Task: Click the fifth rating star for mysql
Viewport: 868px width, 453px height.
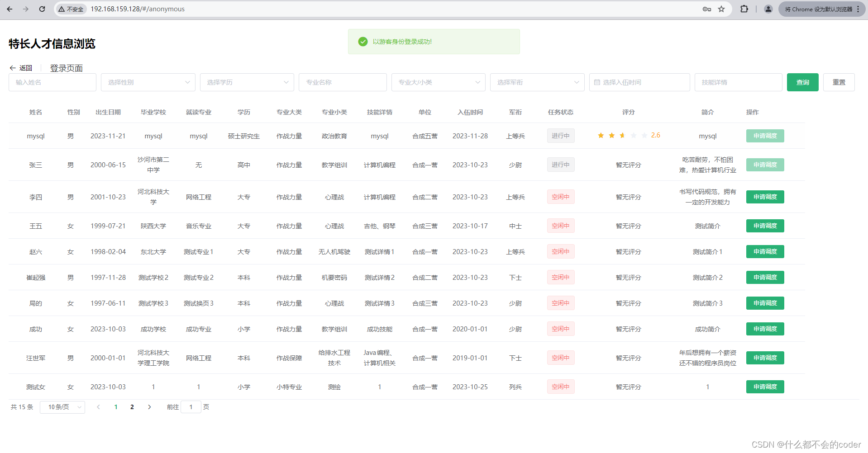Action: click(644, 135)
